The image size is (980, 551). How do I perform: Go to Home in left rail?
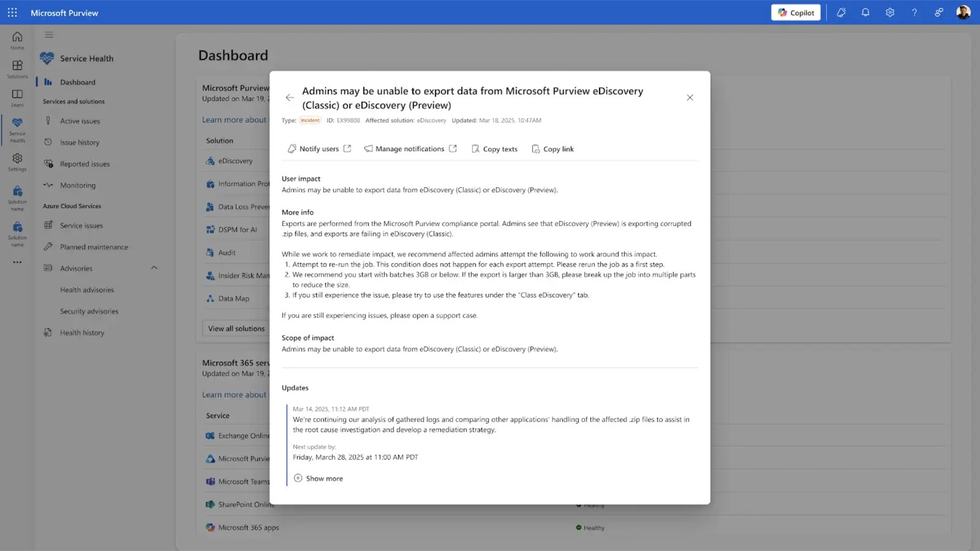click(17, 40)
